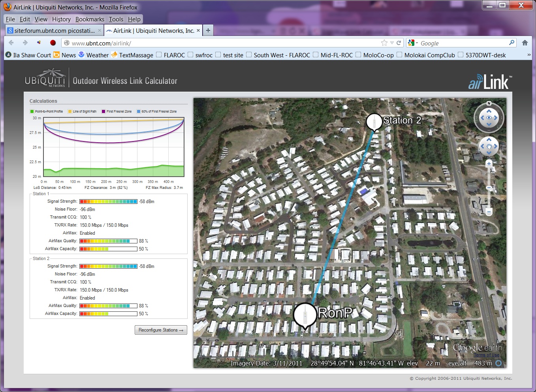
Task: Open the Bookmarks menu
Action: [x=90, y=19]
